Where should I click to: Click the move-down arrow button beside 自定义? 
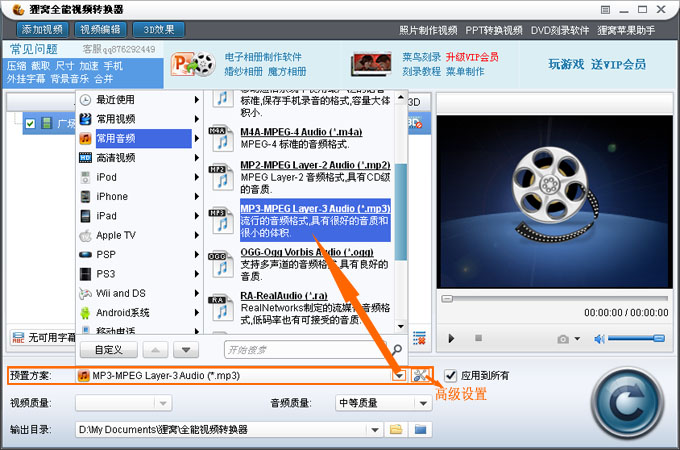coord(186,350)
